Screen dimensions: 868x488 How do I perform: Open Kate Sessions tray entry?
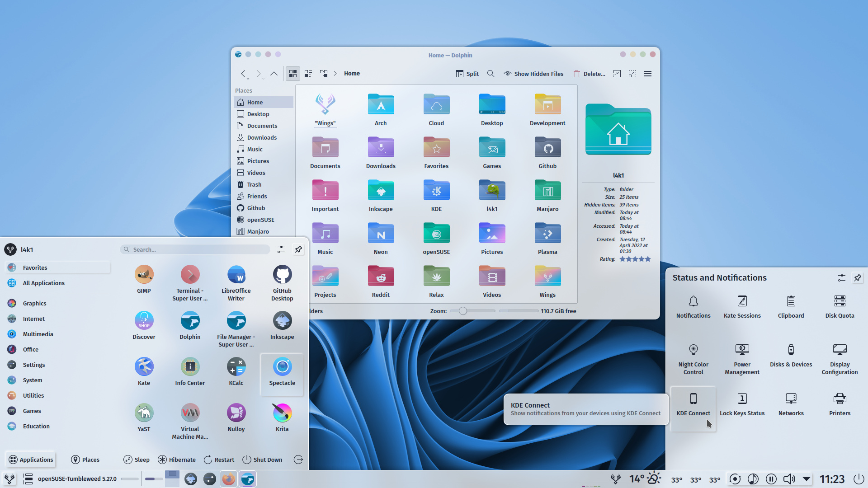tap(742, 307)
